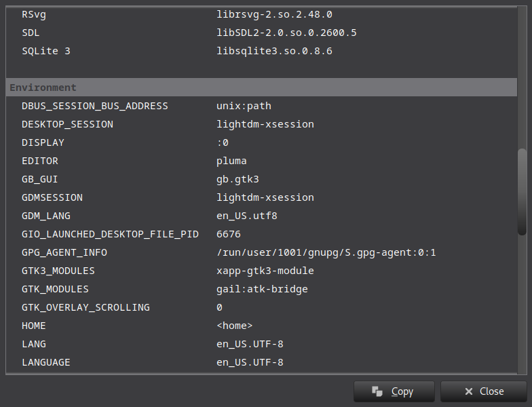Image resolution: width=532 pixels, height=407 pixels.
Task: Select the LANGUAGE row at the bottom
Action: point(45,362)
